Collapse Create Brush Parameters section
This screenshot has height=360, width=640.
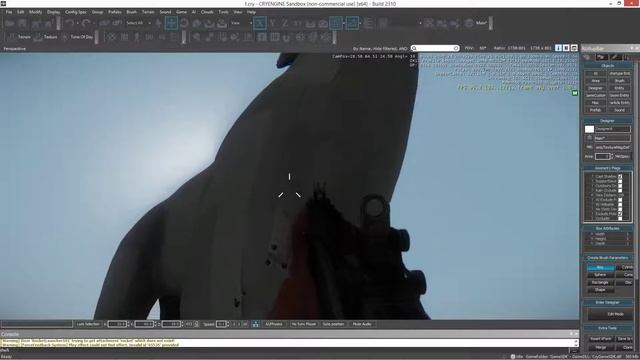coord(607,258)
